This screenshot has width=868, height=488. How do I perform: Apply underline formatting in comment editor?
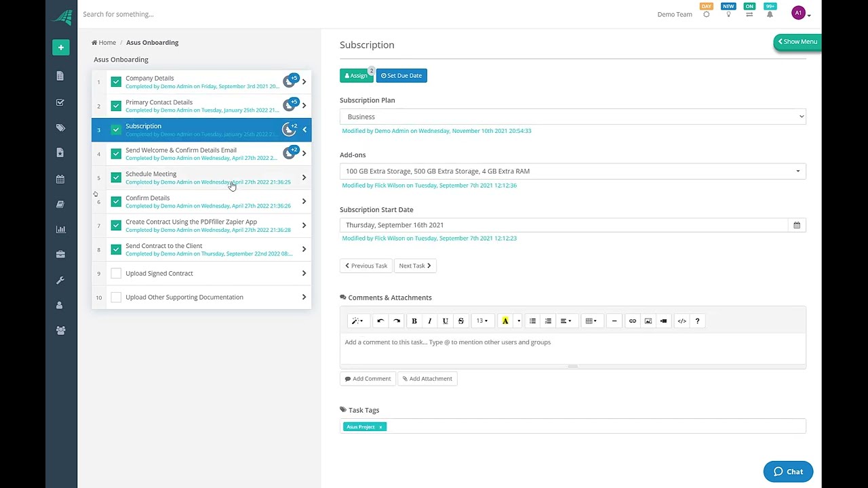(446, 321)
